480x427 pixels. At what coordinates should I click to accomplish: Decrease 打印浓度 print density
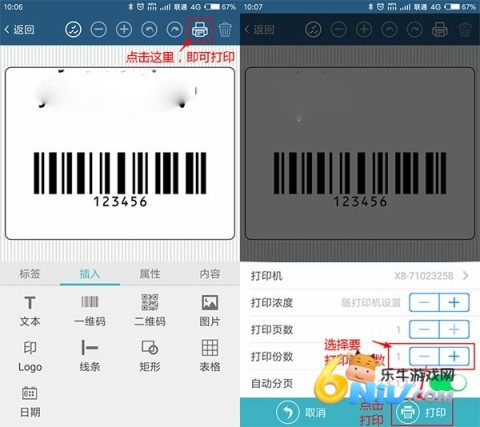[424, 303]
